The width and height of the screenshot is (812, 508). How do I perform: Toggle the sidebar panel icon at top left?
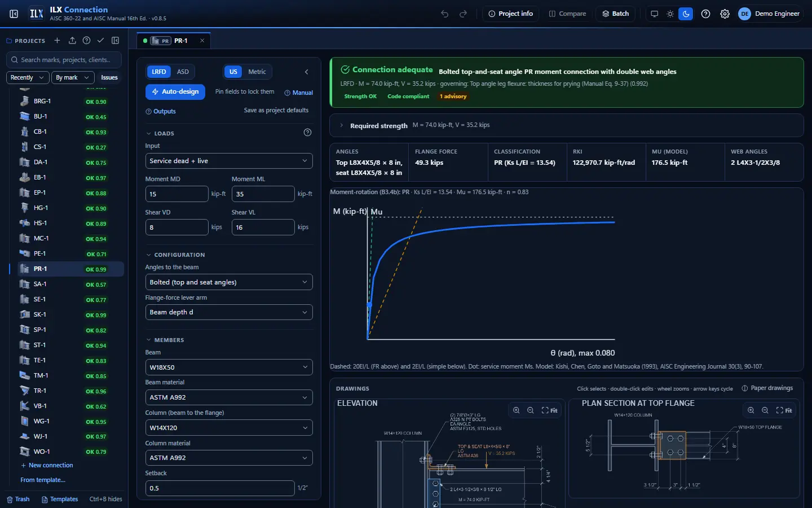coord(14,14)
